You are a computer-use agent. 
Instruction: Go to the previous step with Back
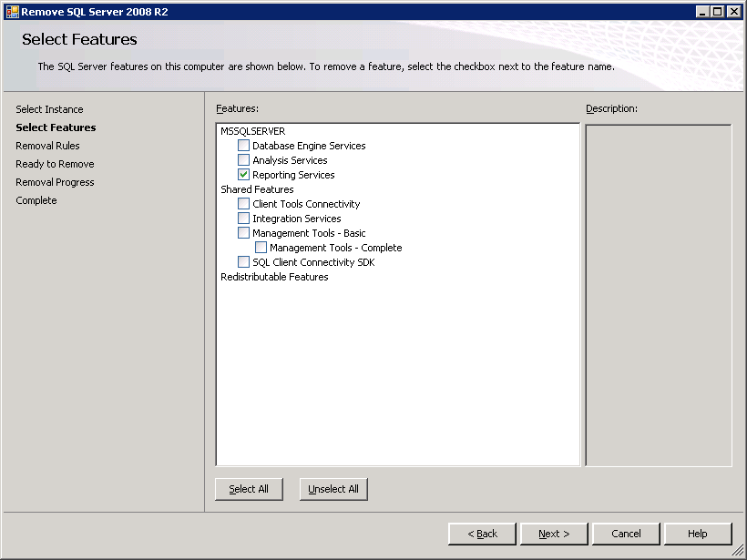pyautogui.click(x=482, y=534)
